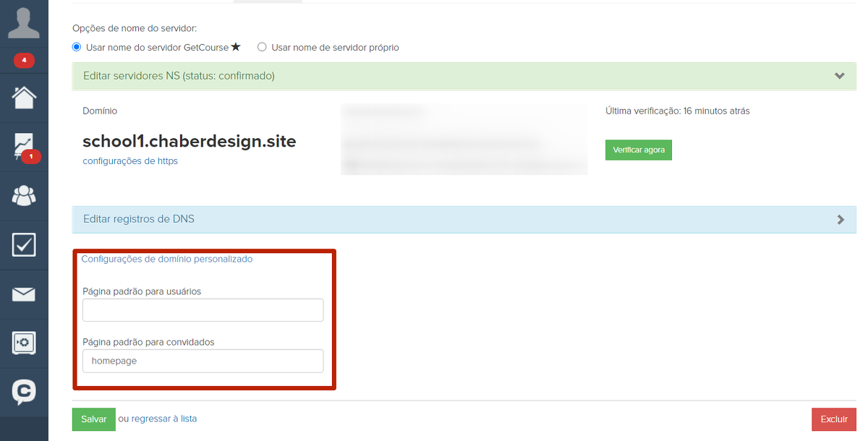Open "configurações de https" link
This screenshot has width=868, height=441.
click(x=130, y=161)
